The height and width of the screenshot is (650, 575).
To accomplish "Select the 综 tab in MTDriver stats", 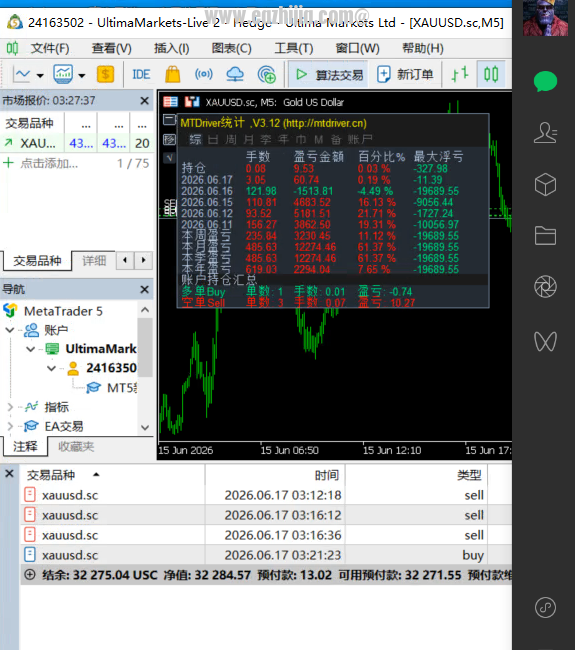I will (x=196, y=140).
